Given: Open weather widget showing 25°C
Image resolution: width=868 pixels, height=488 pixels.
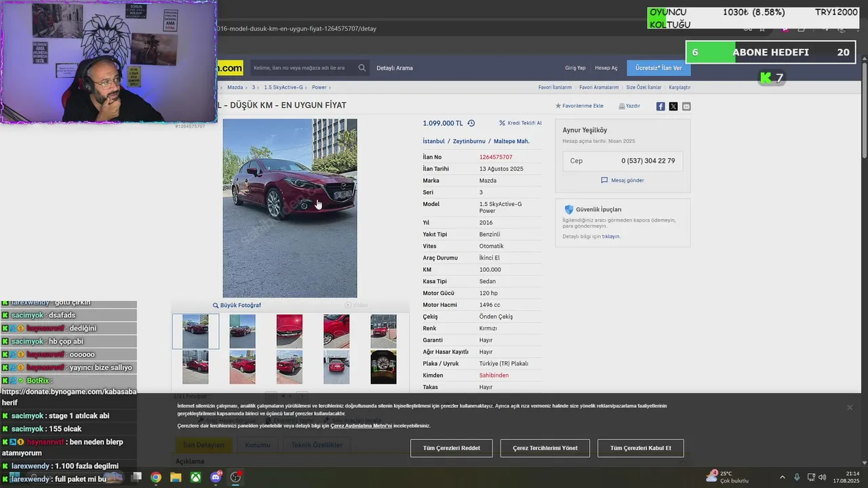Looking at the screenshot, I should coord(727,476).
